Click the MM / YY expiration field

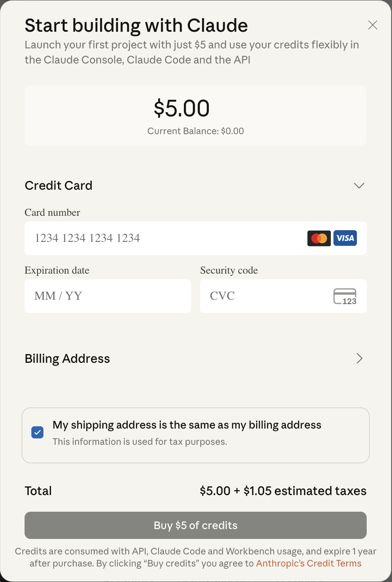coord(108,296)
